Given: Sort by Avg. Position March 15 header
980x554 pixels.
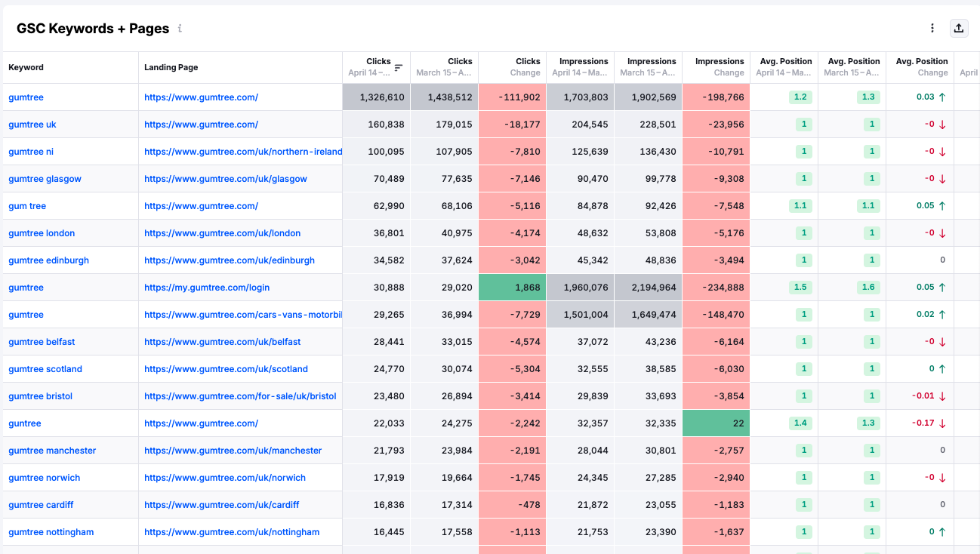Looking at the screenshot, I should (852, 67).
